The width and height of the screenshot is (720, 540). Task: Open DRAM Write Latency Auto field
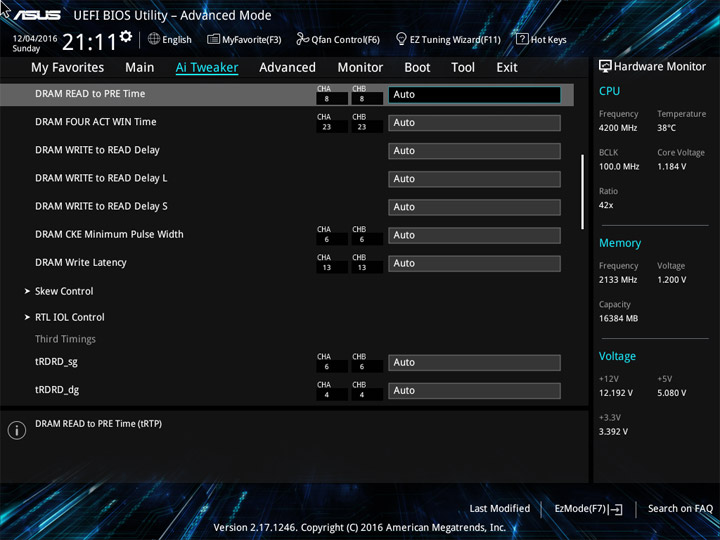(x=474, y=264)
